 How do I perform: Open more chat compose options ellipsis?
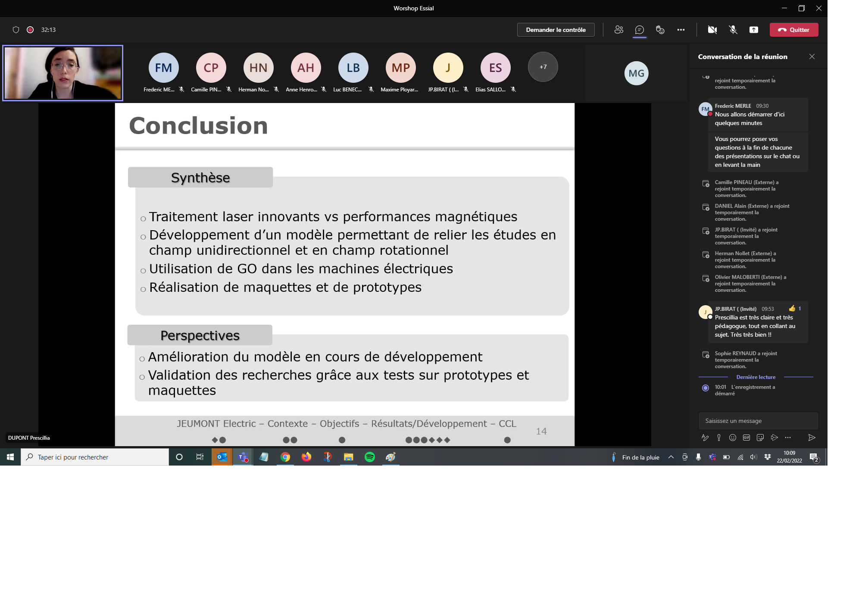(x=788, y=438)
